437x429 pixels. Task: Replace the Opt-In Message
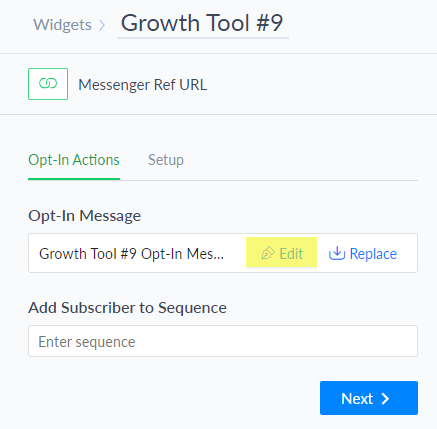point(363,253)
